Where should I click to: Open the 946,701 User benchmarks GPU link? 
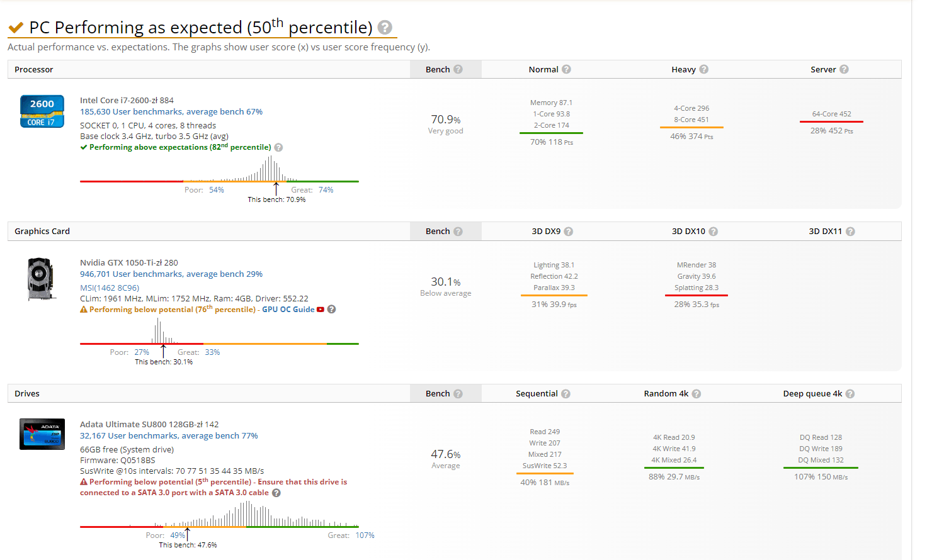[x=171, y=274]
